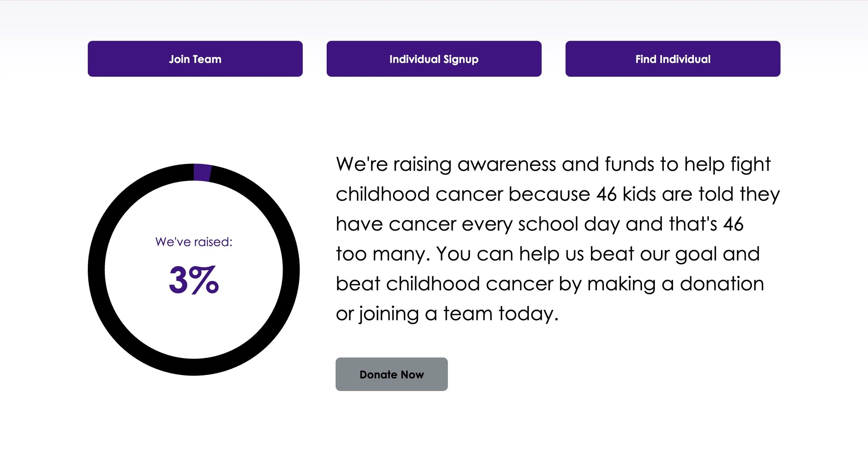Click the word "funds" in first line
The width and height of the screenshot is (868, 462).
pyautogui.click(x=629, y=164)
